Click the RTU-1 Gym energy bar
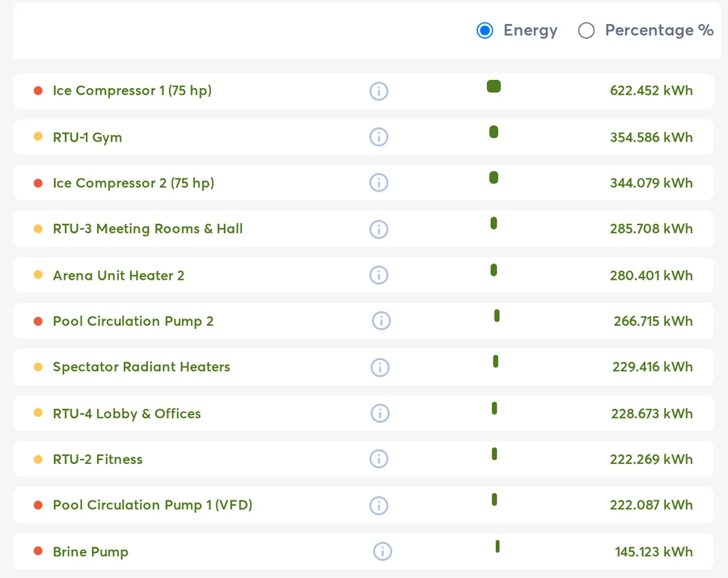Screen dimensions: 728x578 point(493,133)
